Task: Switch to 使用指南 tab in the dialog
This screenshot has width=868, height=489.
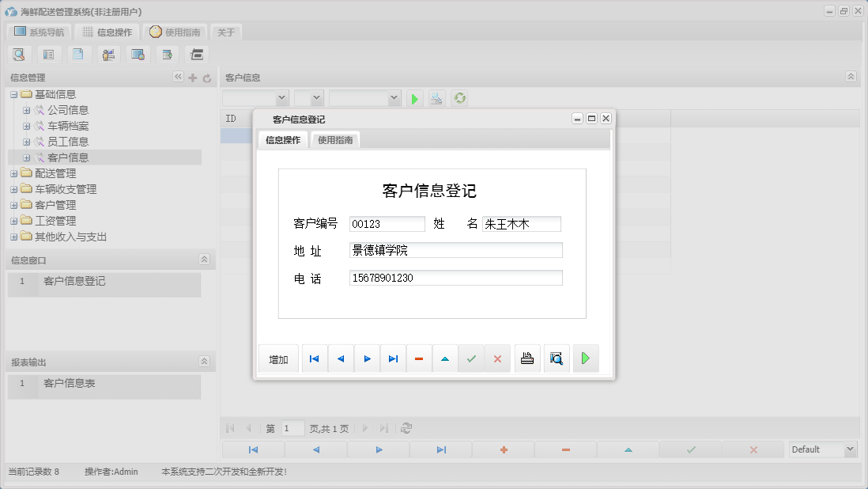Action: click(x=335, y=139)
